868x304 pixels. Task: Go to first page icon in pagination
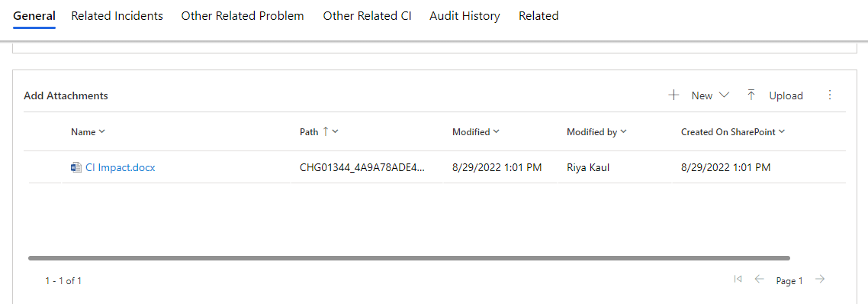point(738,279)
